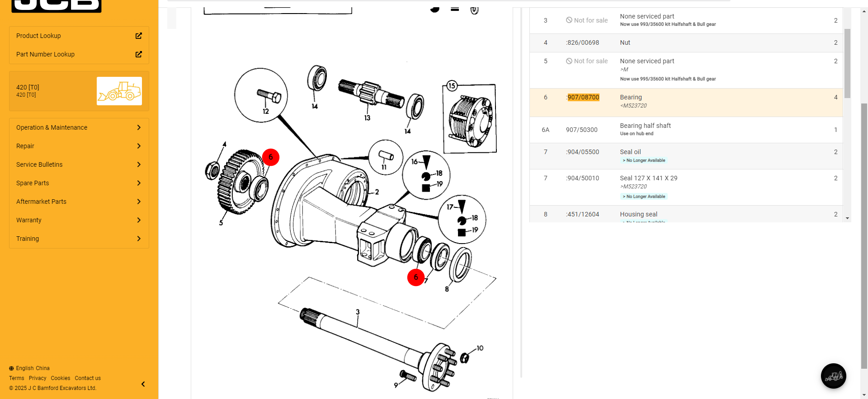Open the round machine chat button

coord(833,376)
